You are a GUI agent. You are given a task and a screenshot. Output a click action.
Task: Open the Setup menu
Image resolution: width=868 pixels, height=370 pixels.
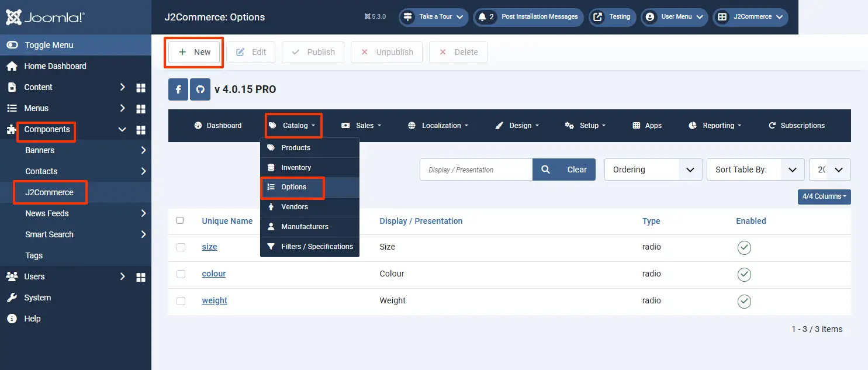pyautogui.click(x=586, y=126)
